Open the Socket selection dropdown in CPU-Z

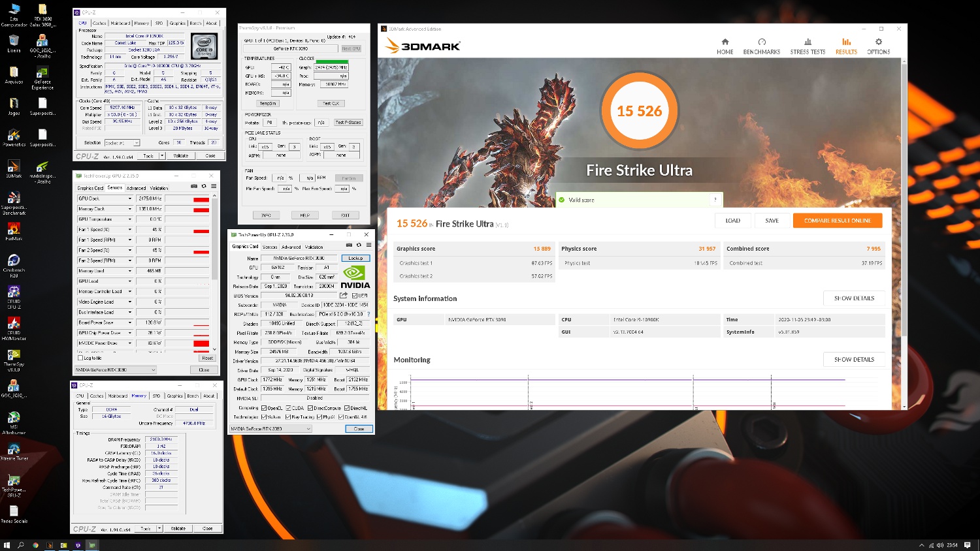[x=122, y=143]
